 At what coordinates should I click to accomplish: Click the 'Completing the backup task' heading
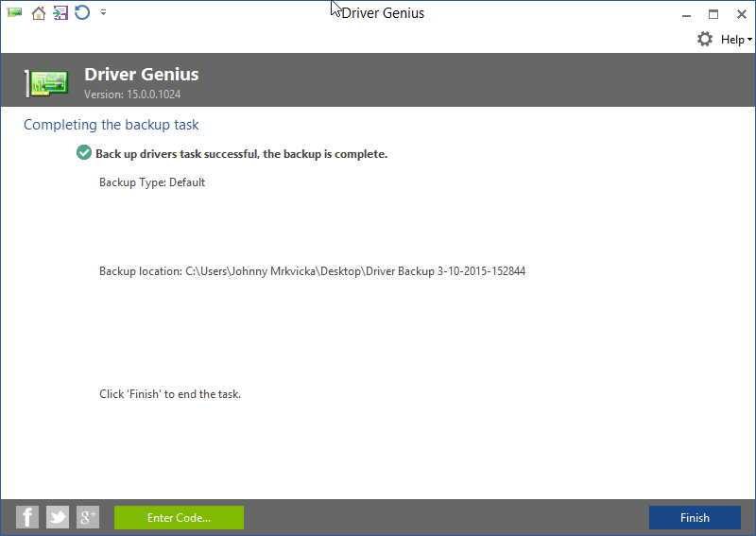pos(111,125)
